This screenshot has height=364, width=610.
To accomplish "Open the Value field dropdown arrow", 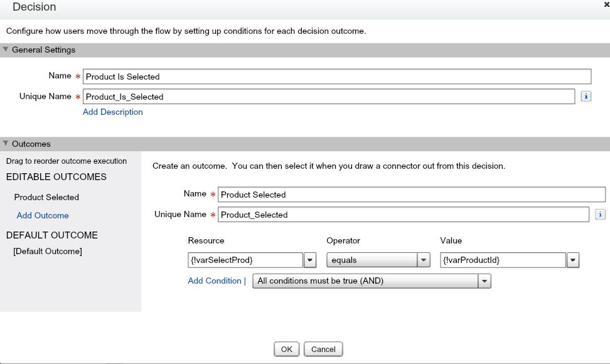I will (x=572, y=260).
